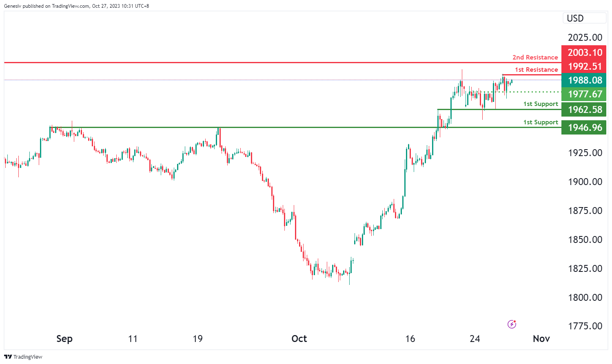The width and height of the screenshot is (612, 364).
Task: Click the 1800.00 level on price axis
Action: pos(585,298)
